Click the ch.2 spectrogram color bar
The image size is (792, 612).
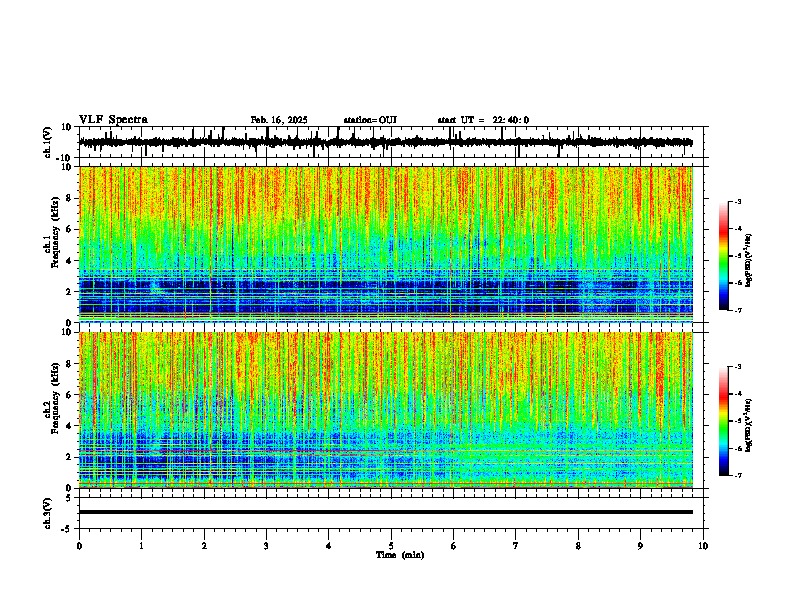pos(724,421)
